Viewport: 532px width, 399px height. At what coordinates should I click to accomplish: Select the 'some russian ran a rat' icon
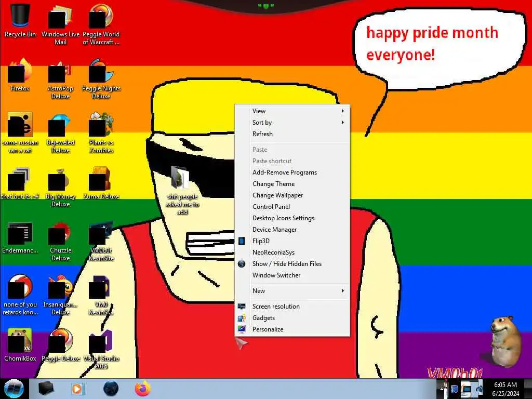click(x=20, y=133)
